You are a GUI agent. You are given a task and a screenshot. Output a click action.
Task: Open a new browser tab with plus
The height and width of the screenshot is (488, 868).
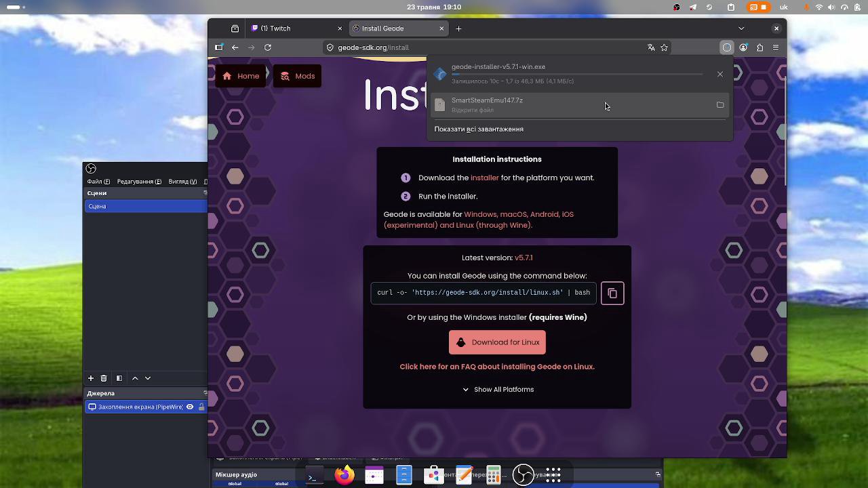458,28
